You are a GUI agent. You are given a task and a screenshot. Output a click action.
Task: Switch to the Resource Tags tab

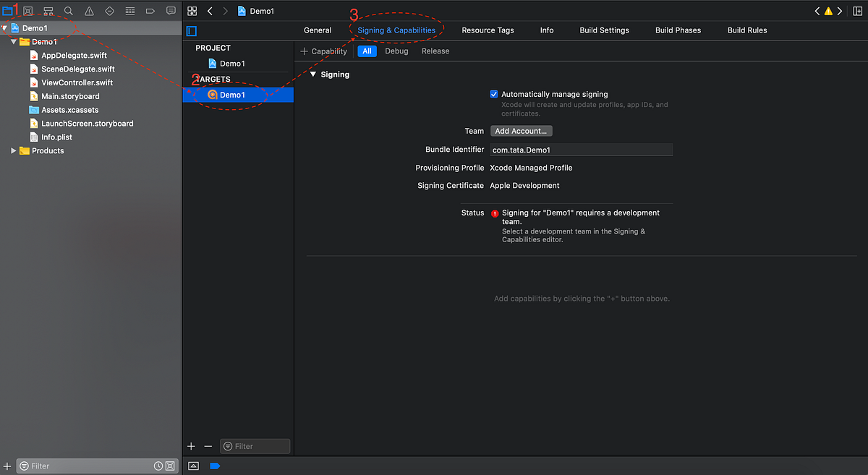click(x=488, y=30)
